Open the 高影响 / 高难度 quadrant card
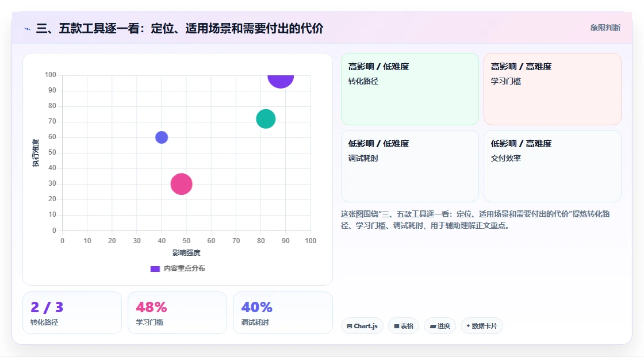 coord(553,89)
